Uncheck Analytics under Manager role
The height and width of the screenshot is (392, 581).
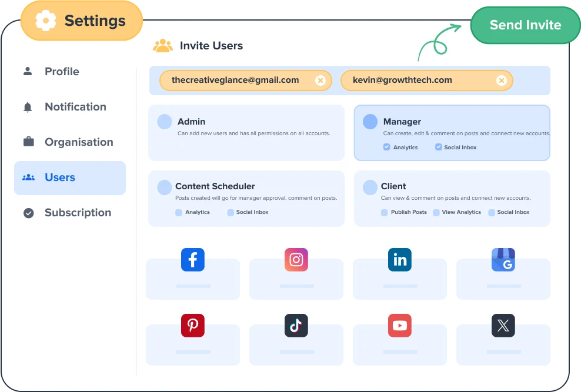coord(387,147)
